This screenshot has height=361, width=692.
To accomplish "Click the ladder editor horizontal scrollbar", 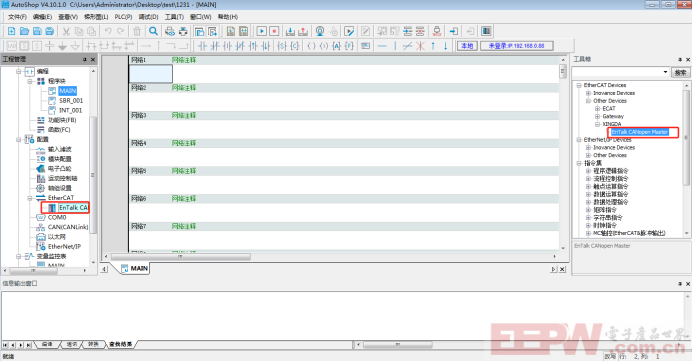I will coord(330,256).
